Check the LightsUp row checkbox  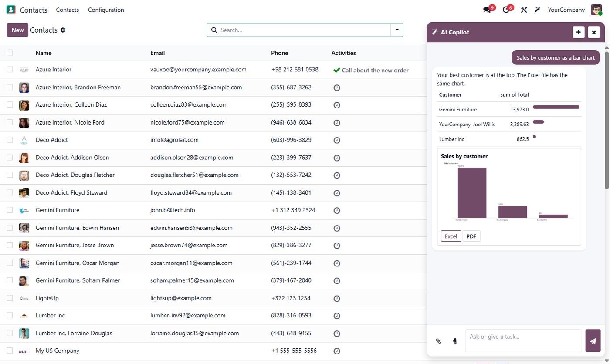[x=10, y=298]
